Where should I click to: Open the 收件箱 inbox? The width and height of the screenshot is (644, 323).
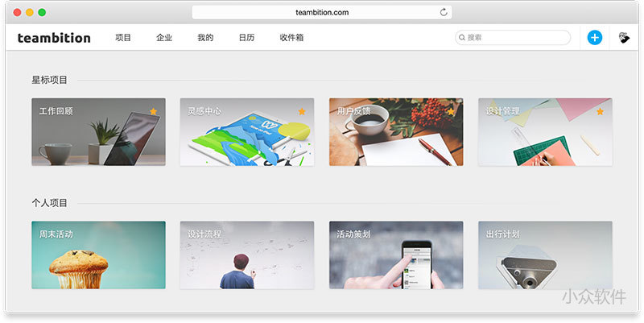[291, 37]
